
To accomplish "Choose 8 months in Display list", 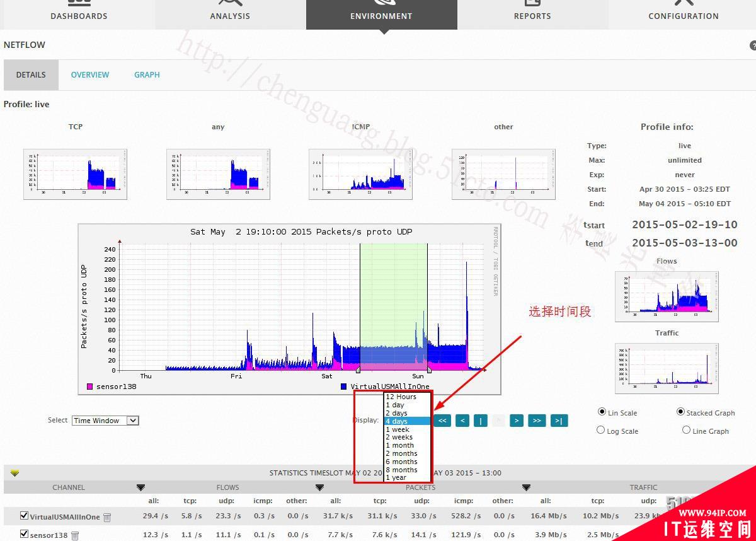I will pyautogui.click(x=408, y=470).
